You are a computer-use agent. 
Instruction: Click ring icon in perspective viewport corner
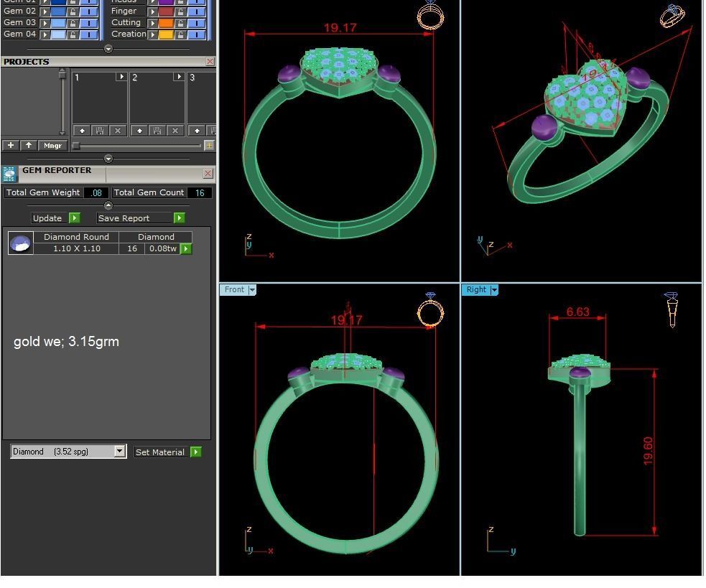click(672, 16)
